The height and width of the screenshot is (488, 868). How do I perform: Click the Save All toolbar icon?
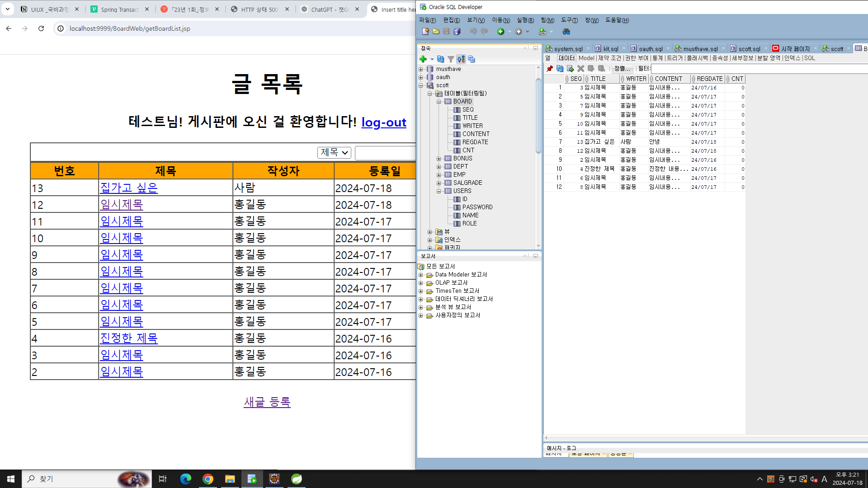[457, 32]
